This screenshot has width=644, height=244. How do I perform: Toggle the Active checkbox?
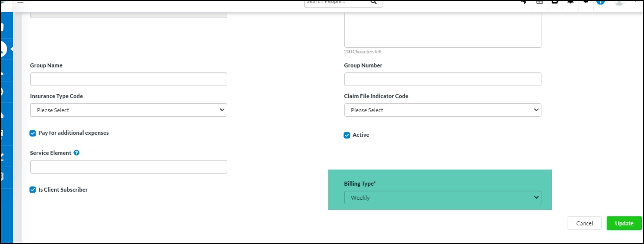[x=347, y=135]
